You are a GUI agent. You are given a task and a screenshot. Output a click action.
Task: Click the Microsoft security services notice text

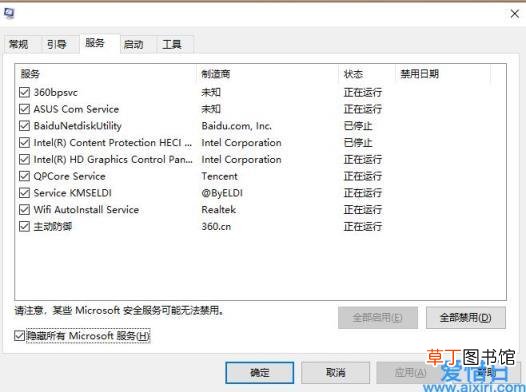[119, 311]
